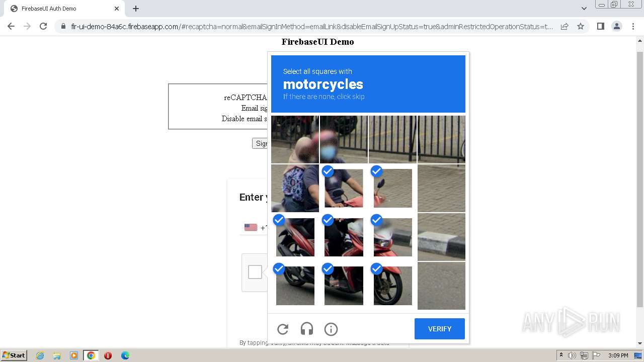644x362 pixels.
Task: Reload the page in Chrome
Action: tap(43, 26)
